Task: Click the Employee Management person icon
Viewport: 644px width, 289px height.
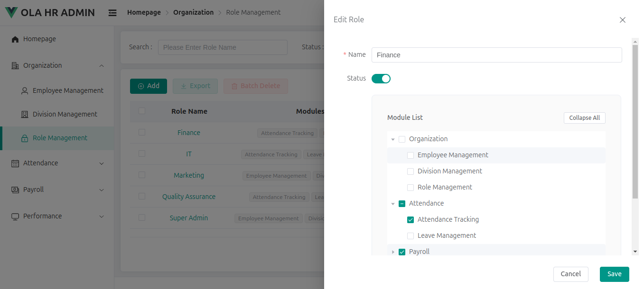Action: [25, 90]
